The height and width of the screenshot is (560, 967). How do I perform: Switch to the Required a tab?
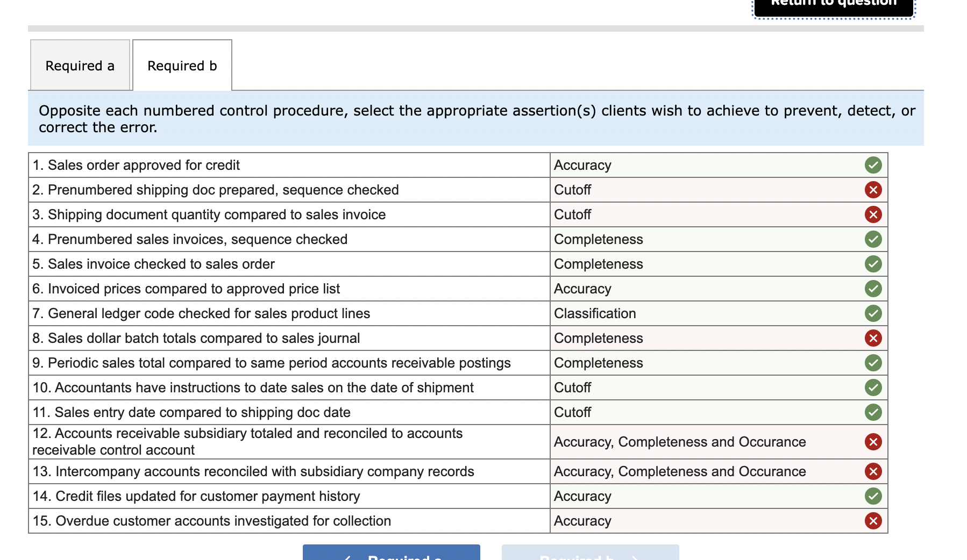coord(80,65)
